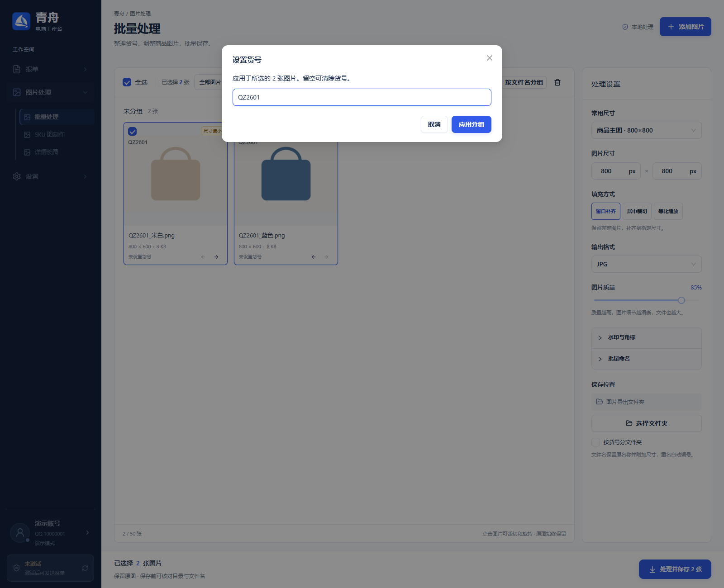Click 按文件名分组 button
Screen dimensions: 724x588
524,82
